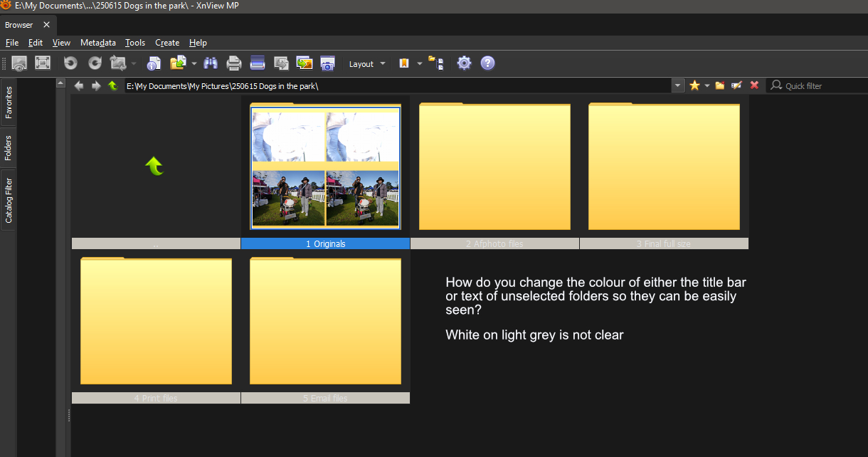Click the address path field

coord(398,85)
